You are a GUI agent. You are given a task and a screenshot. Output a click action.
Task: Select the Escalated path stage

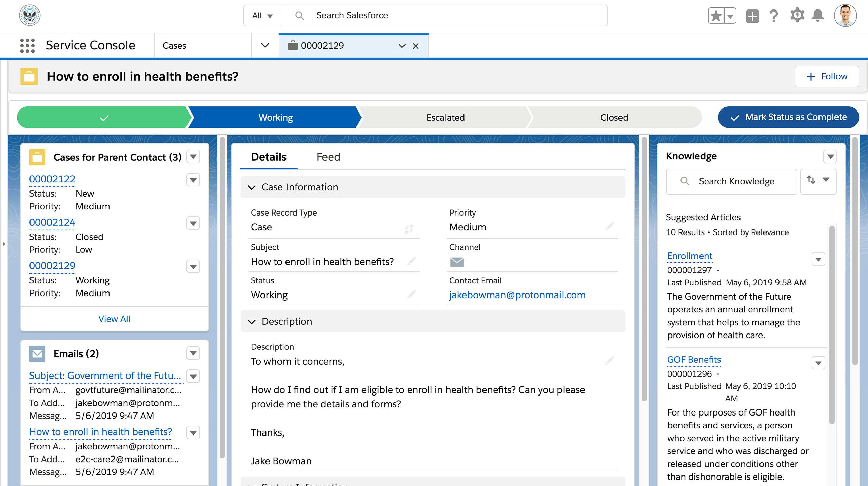point(445,117)
